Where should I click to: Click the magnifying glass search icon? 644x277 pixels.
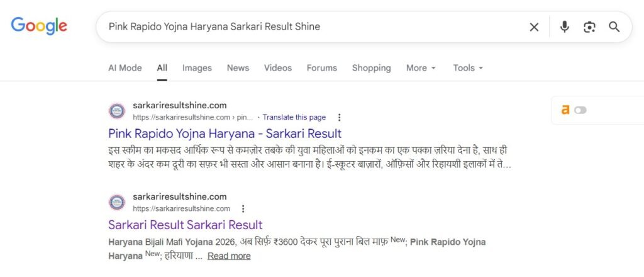coord(614,27)
